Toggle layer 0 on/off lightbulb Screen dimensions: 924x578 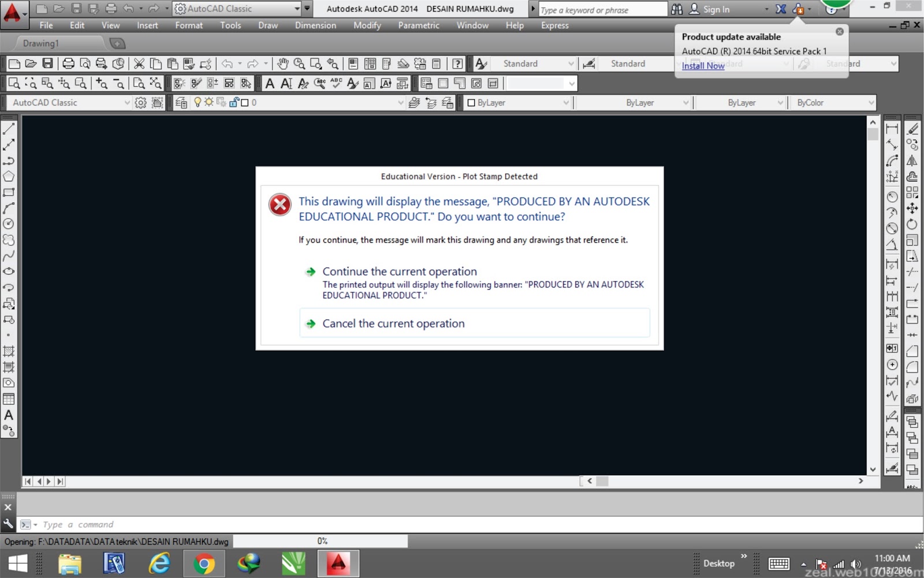click(198, 102)
